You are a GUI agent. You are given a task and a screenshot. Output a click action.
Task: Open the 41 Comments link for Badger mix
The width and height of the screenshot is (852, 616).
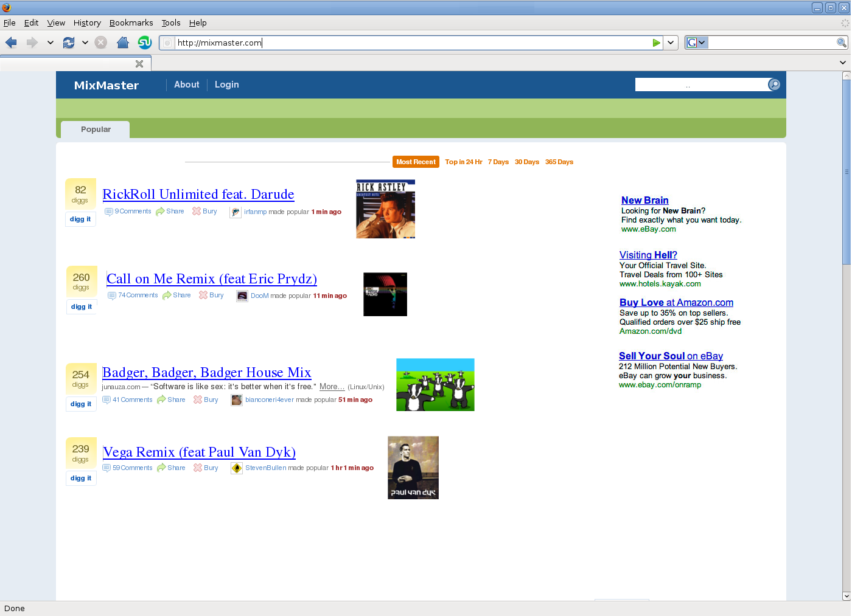(128, 400)
